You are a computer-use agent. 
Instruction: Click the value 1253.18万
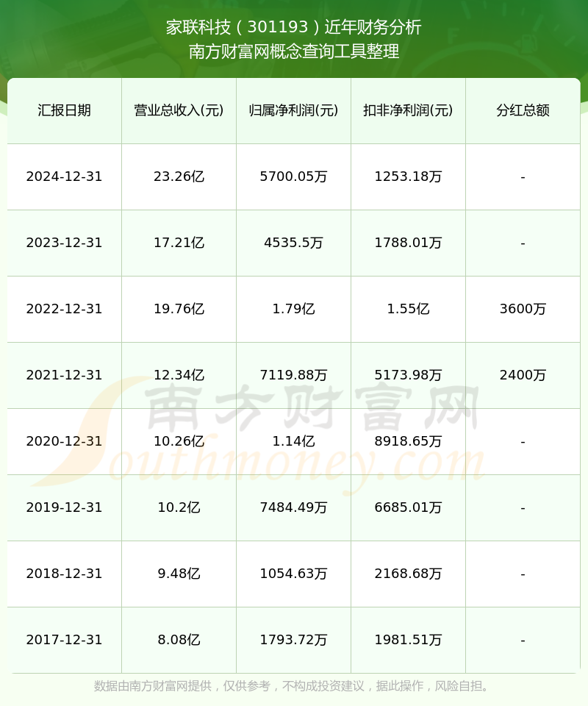coord(408,176)
